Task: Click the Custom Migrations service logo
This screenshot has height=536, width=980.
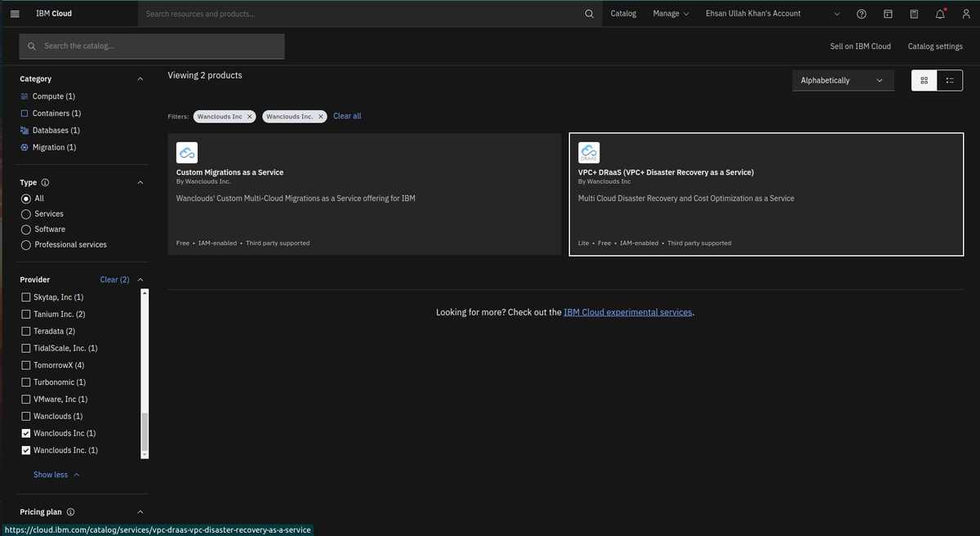Action: (187, 153)
